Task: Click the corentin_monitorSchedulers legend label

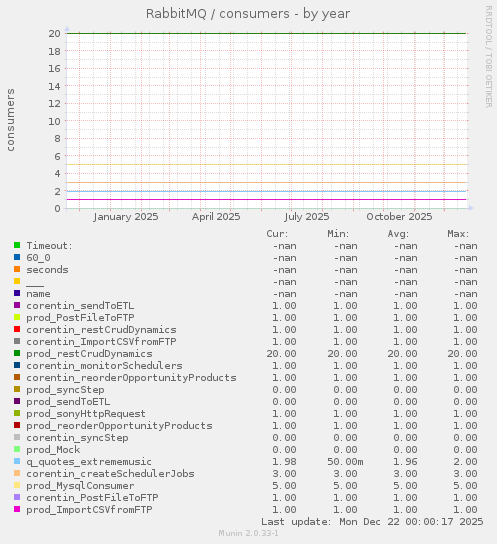Action: pyautogui.click(x=104, y=366)
